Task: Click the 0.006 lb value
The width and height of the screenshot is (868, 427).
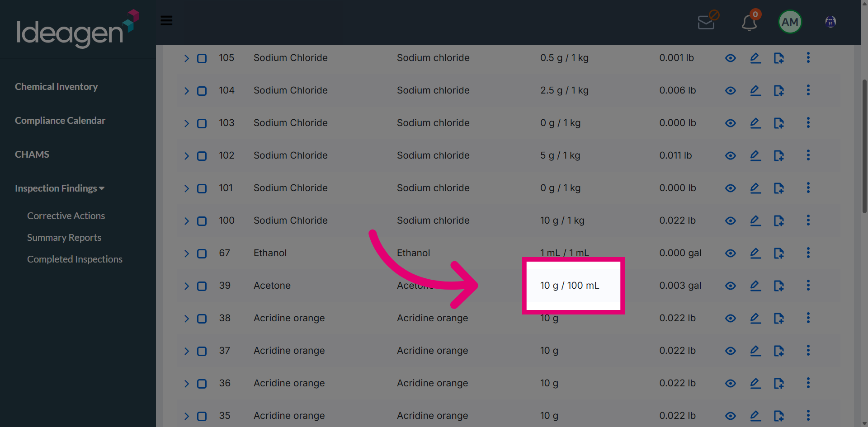Action: pos(677,90)
